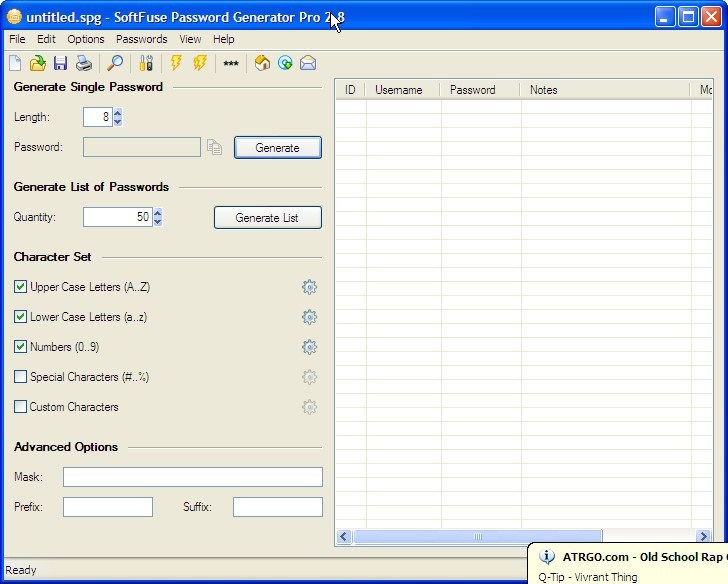
Task: Click the web update globe icon
Action: click(285, 63)
